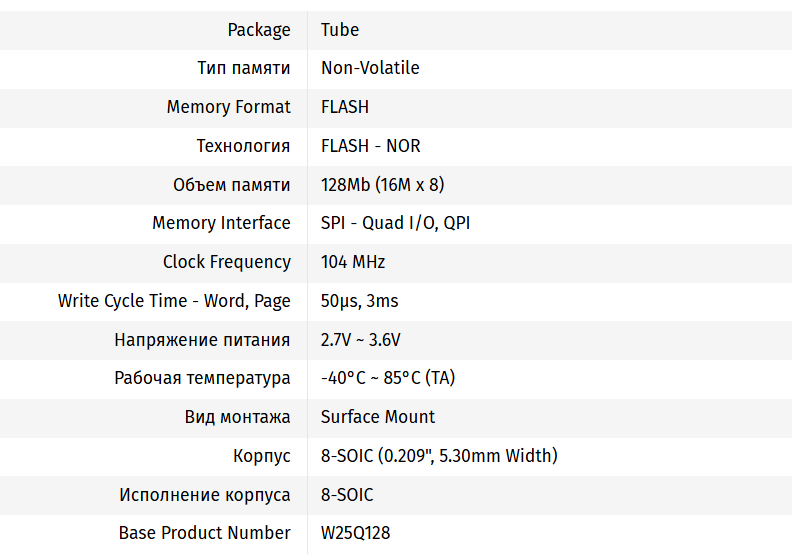
Task: Click the Memory Interface label
Action: point(221,223)
